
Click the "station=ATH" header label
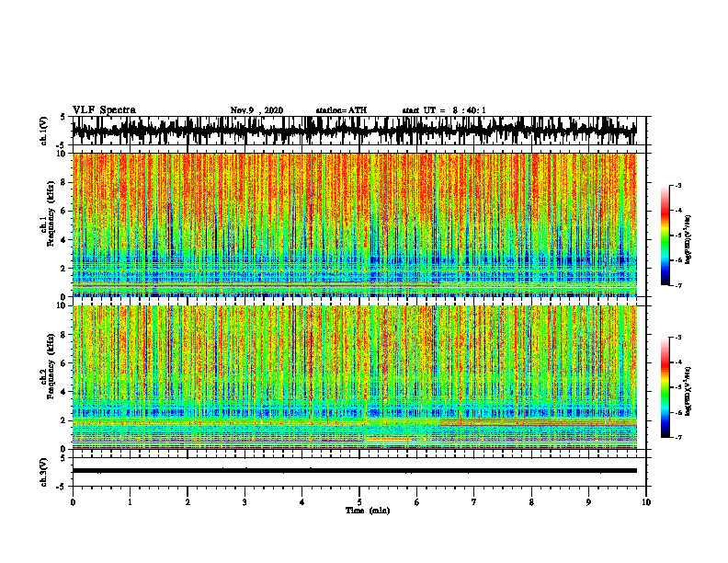[x=341, y=110]
